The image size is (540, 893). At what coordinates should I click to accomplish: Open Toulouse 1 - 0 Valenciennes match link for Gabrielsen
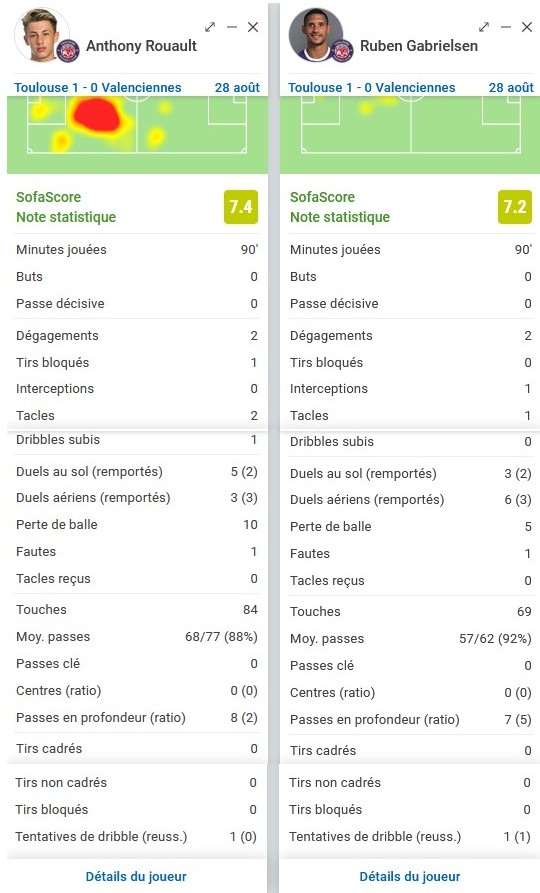coord(371,88)
